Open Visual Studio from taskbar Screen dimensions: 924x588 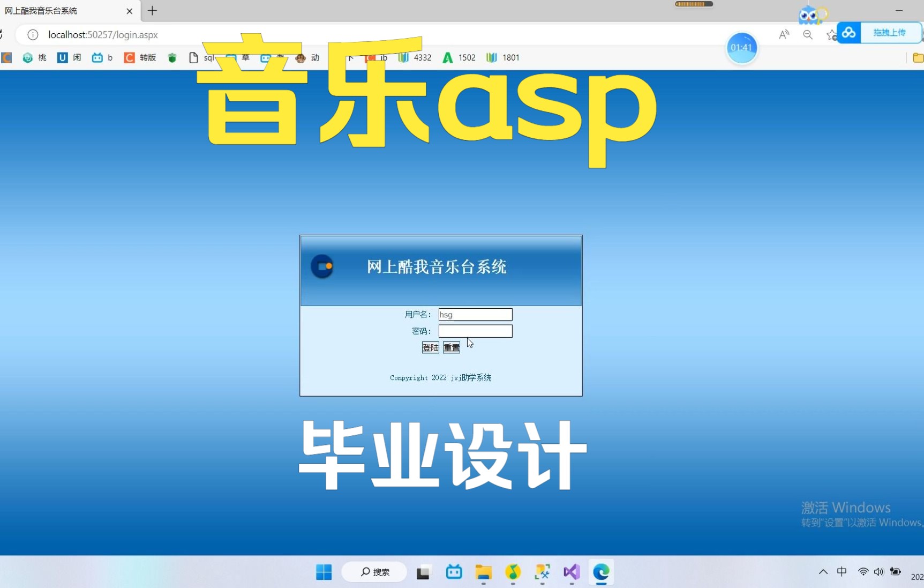click(572, 572)
